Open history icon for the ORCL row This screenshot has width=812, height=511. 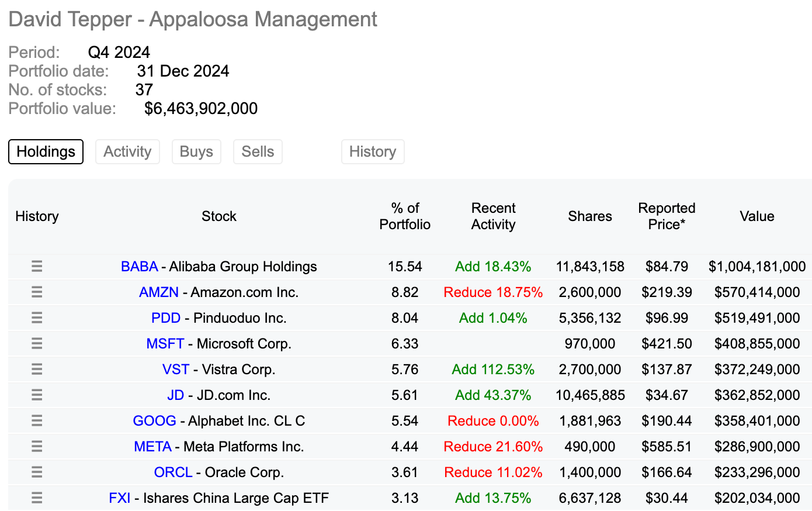37,472
